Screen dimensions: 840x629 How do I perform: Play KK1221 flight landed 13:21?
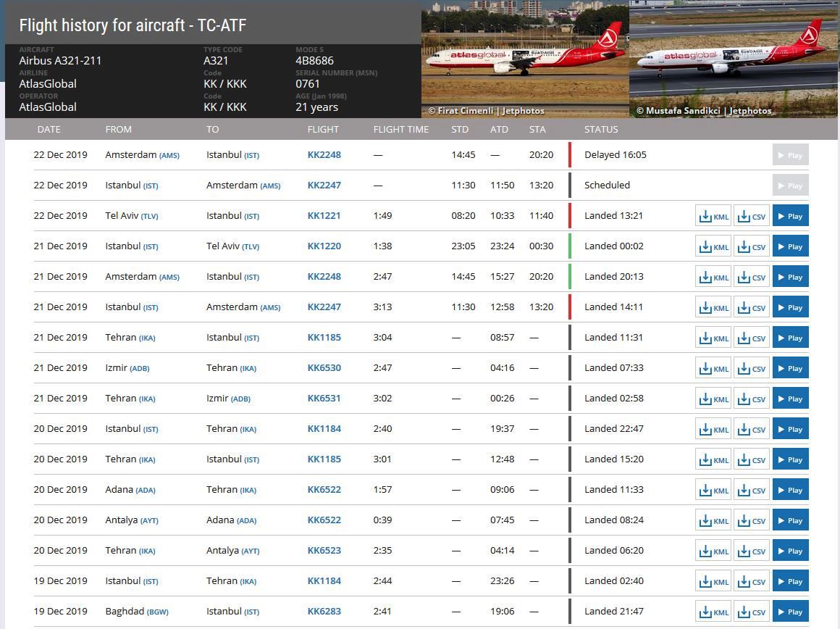(790, 216)
